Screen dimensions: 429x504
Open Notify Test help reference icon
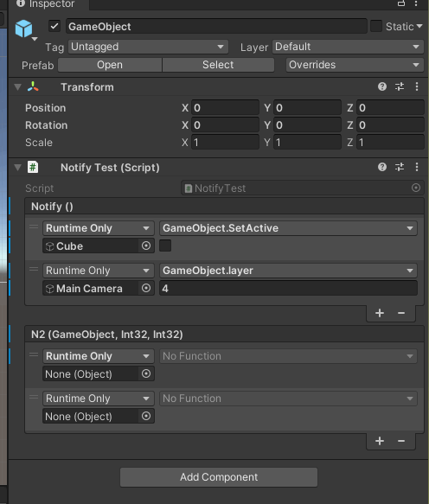coord(382,167)
